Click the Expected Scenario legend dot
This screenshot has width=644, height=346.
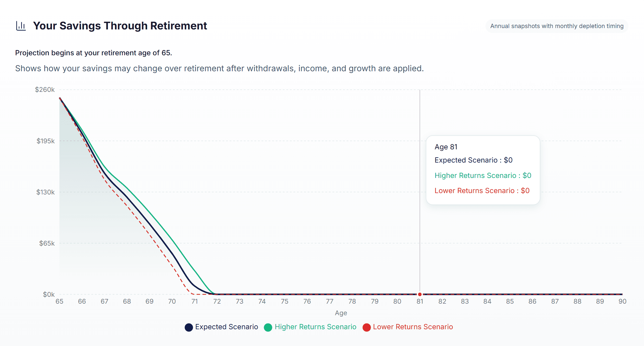tap(189, 327)
